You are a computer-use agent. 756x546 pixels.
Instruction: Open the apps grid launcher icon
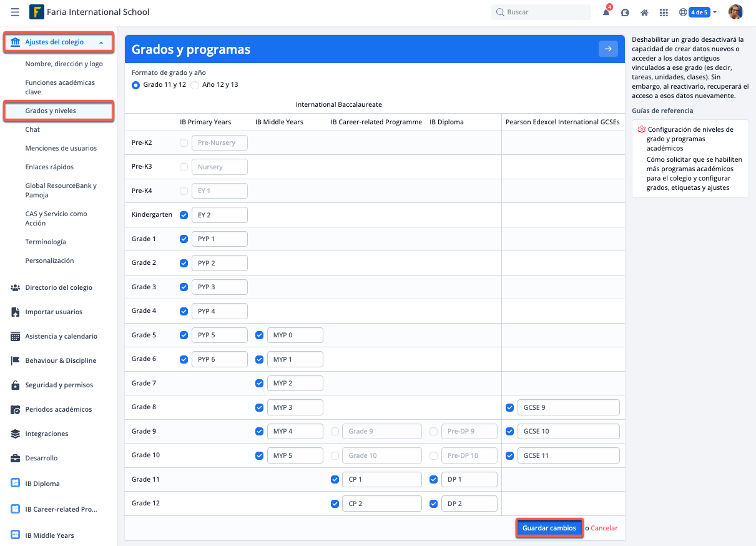[x=664, y=12]
